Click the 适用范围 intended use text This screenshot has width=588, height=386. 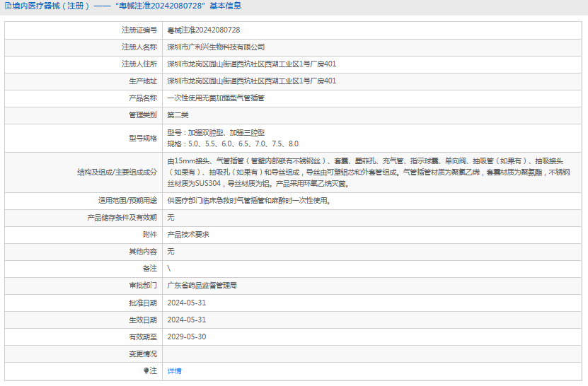[x=249, y=201]
